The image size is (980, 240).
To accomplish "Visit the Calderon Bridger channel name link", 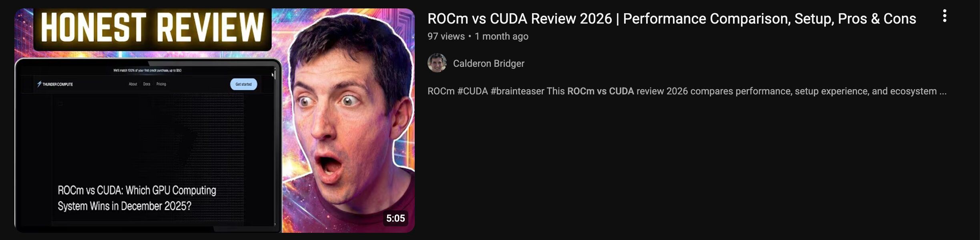I will point(488,64).
